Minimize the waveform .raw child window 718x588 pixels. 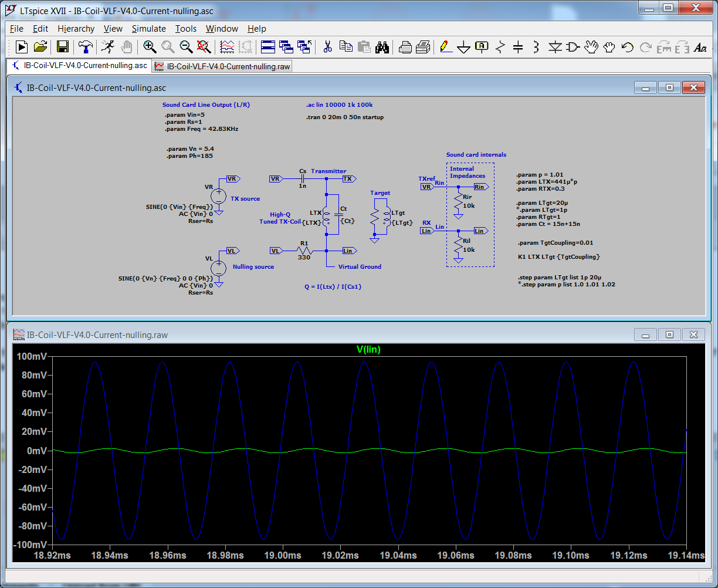pyautogui.click(x=646, y=334)
